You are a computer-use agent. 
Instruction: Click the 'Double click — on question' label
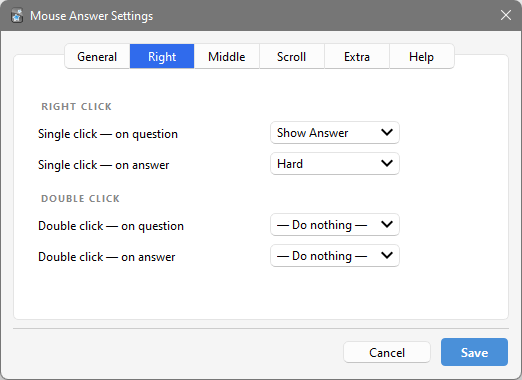coord(111,226)
